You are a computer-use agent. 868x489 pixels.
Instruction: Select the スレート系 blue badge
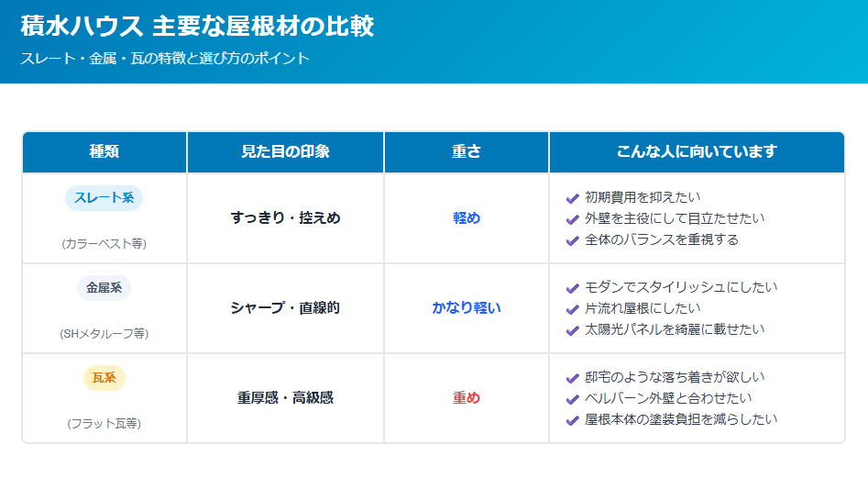tap(104, 198)
